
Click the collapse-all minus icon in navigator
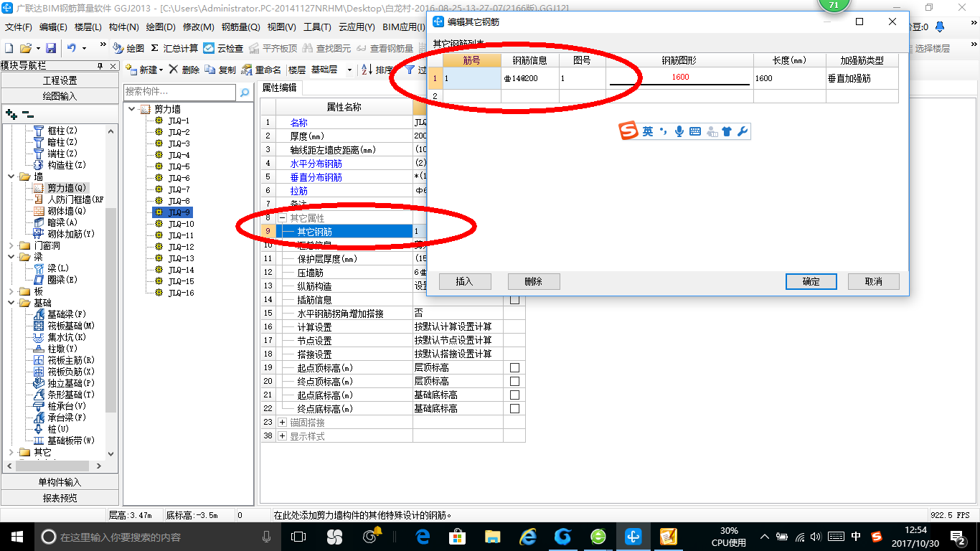click(27, 114)
